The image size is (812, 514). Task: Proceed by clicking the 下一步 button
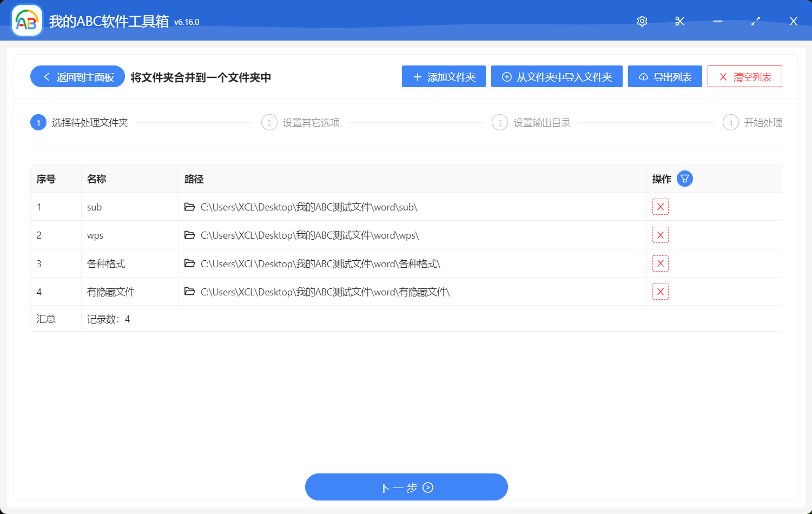tap(406, 486)
